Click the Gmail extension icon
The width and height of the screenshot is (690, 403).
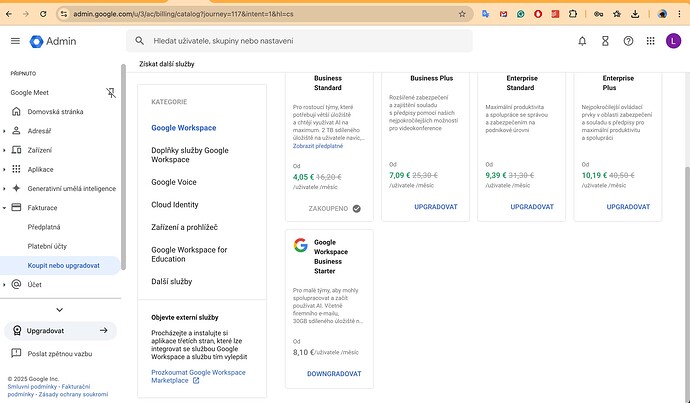click(503, 14)
